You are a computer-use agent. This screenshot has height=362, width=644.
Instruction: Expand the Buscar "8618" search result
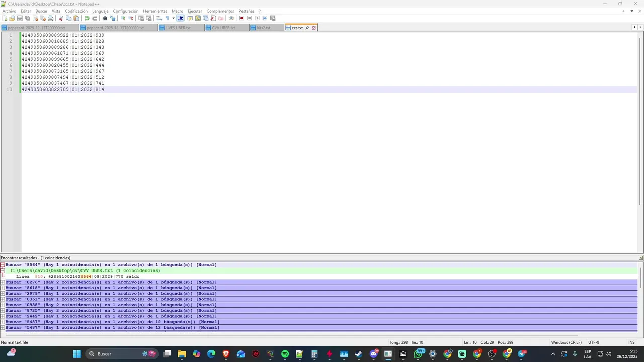coord(3,288)
